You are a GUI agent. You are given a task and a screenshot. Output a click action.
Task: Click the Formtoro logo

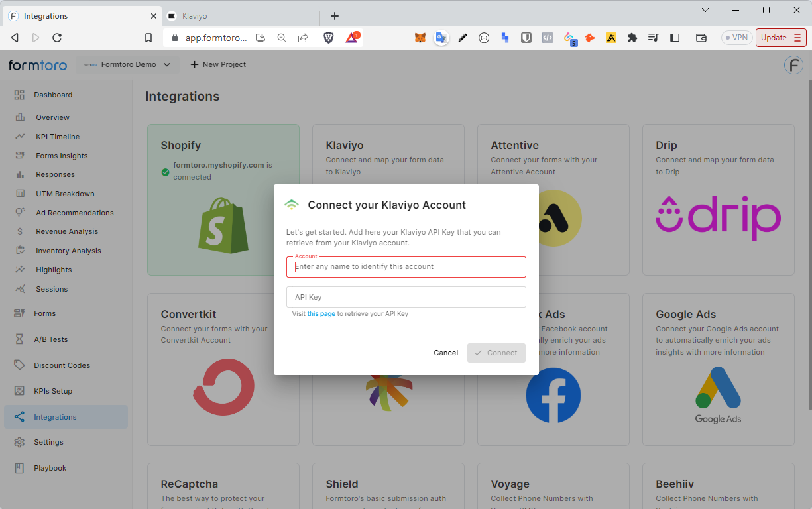coord(38,64)
